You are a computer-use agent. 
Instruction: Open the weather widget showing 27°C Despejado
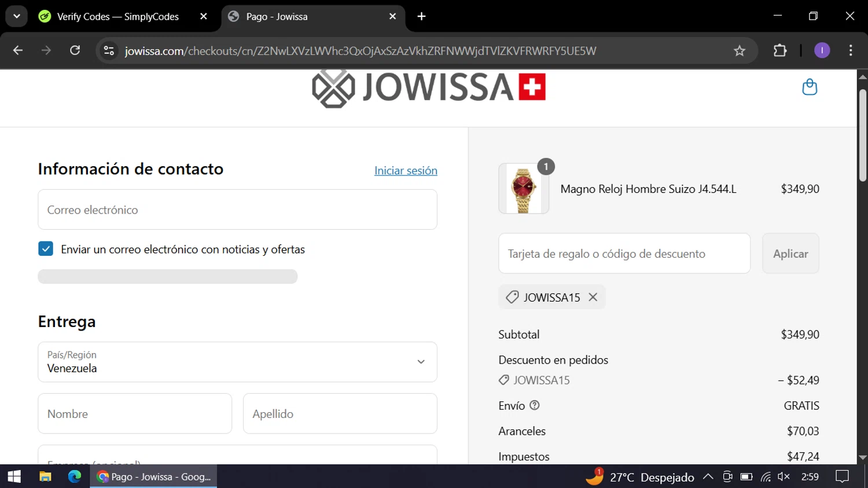click(639, 477)
